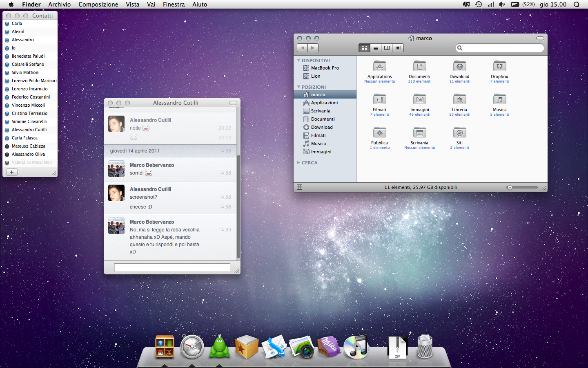The width and height of the screenshot is (588, 368).
Task: Switch Finder window to column view
Action: click(x=387, y=48)
